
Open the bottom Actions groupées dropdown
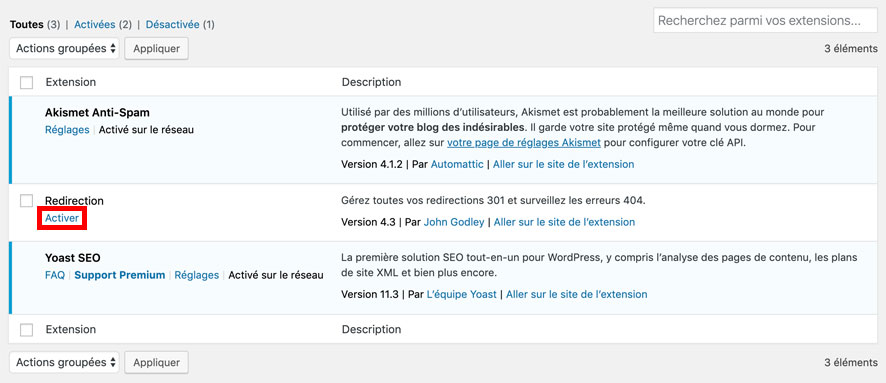pyautogui.click(x=64, y=362)
